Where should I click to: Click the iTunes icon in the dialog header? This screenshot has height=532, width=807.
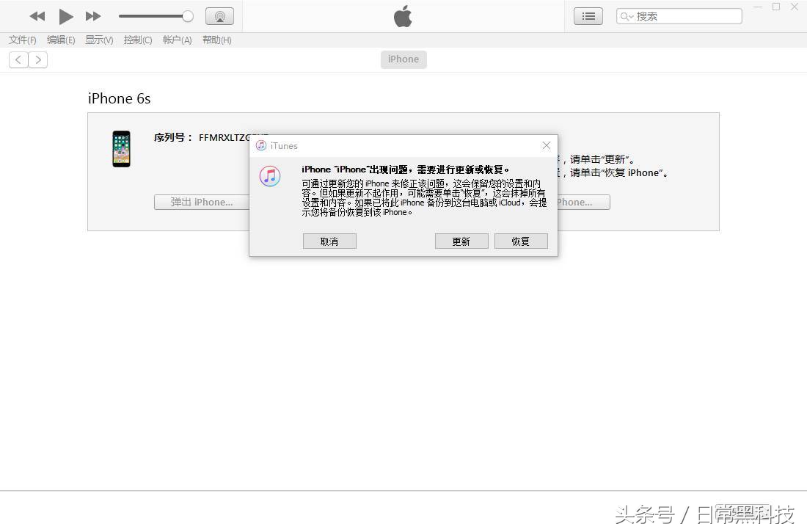pyautogui.click(x=260, y=145)
